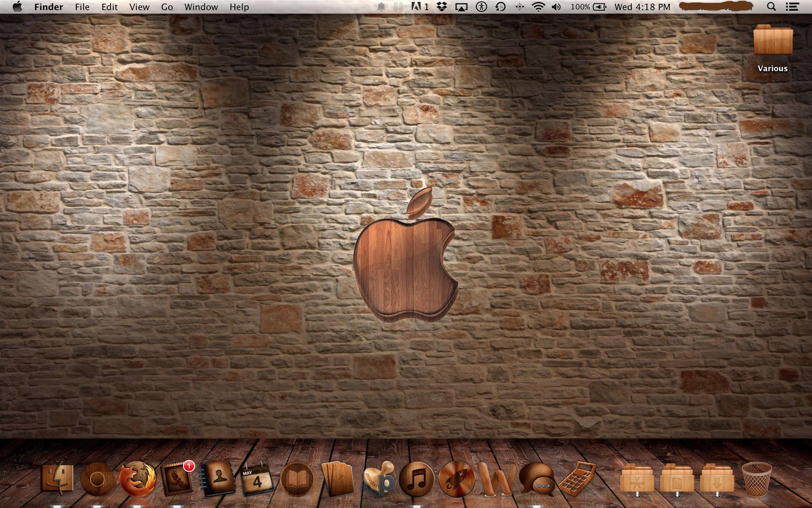
Task: Open Finder from the dock
Action: coord(57,479)
